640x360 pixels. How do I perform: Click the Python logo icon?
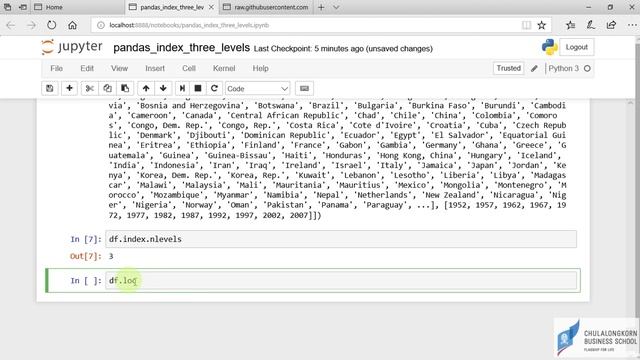[549, 47]
